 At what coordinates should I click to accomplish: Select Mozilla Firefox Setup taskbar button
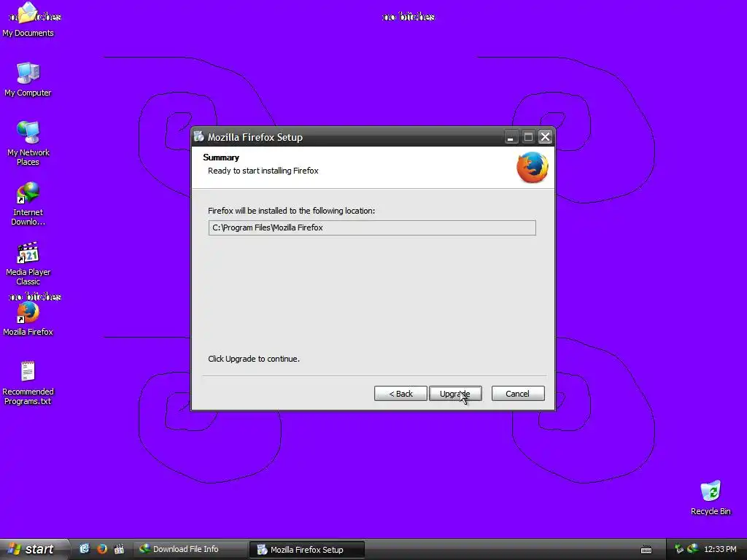[x=307, y=550]
